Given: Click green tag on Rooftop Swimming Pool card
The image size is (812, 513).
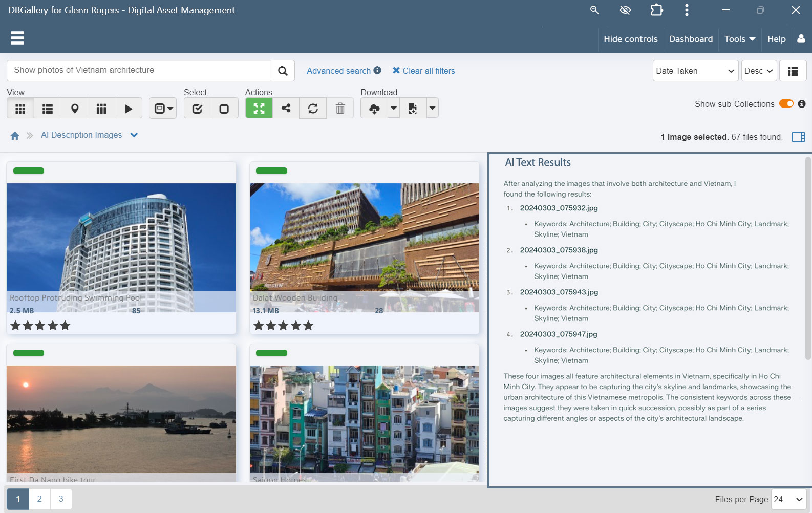Looking at the screenshot, I should point(29,170).
